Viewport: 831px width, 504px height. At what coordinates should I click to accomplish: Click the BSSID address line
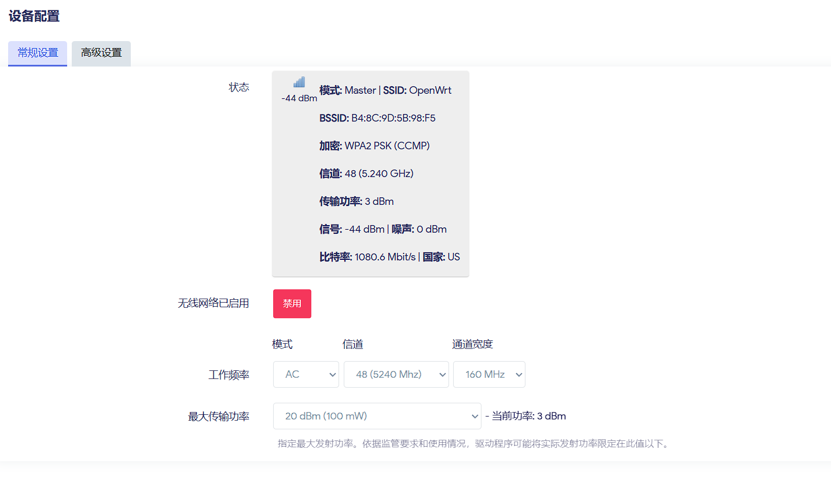377,118
